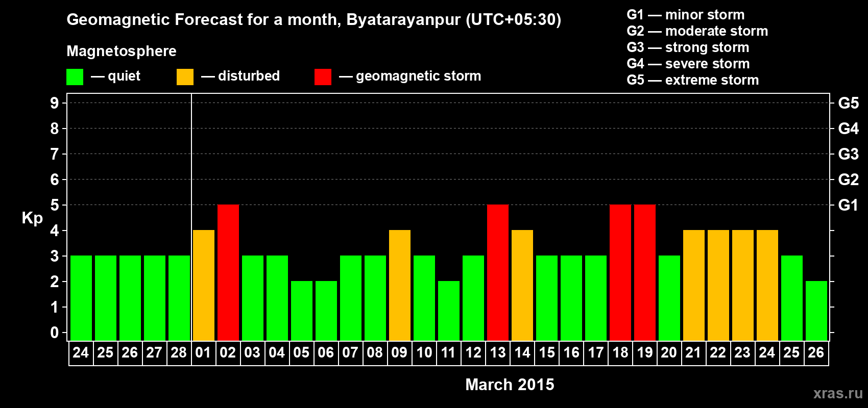Select the green bar for March 26
This screenshot has height=408, width=868.
tap(816, 311)
